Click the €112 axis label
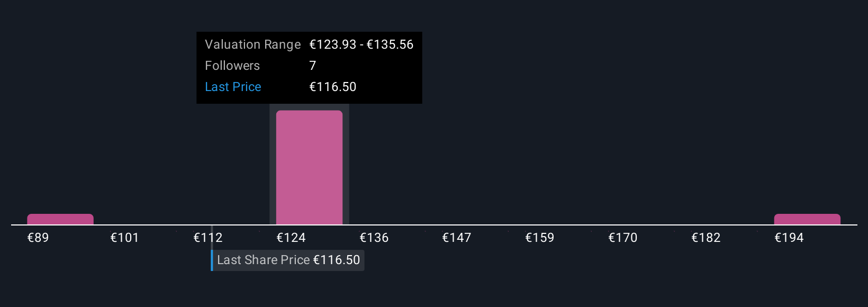This screenshot has height=307, width=868. tap(208, 238)
